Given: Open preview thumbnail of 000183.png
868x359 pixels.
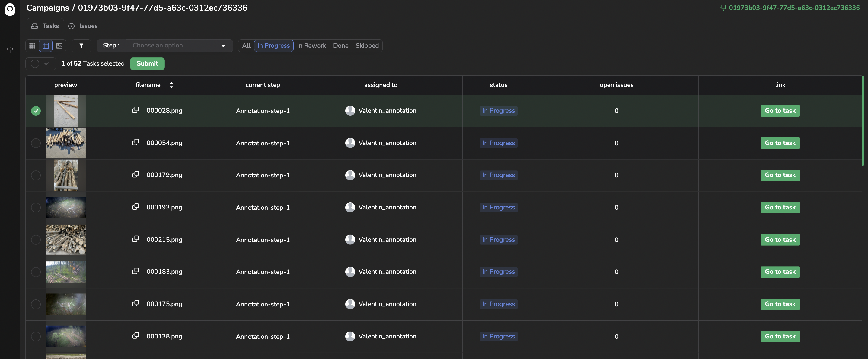Looking at the screenshot, I should (x=66, y=272).
